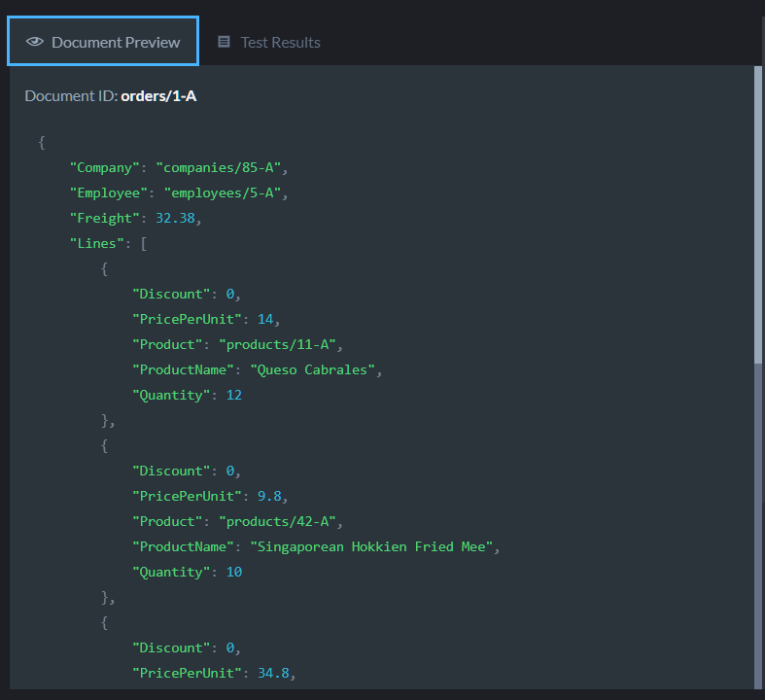
Task: Click the "Quantity" key with value 12
Action: point(171,395)
